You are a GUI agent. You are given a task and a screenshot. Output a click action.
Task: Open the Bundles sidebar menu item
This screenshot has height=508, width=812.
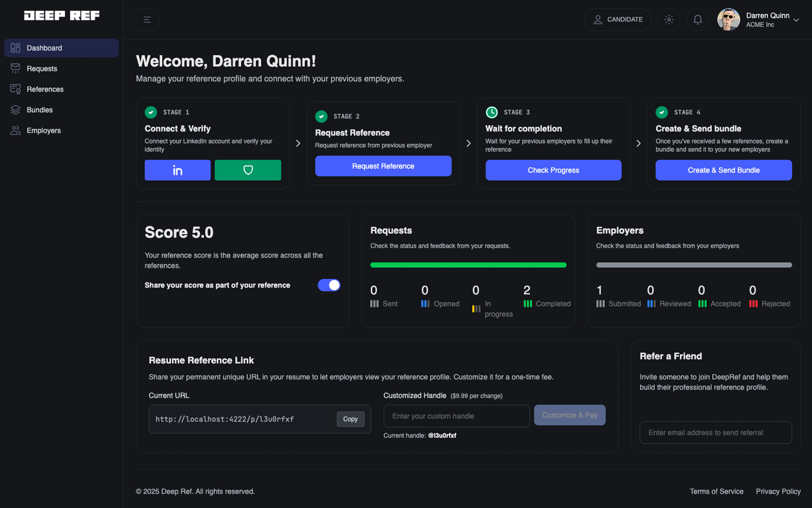click(x=40, y=110)
